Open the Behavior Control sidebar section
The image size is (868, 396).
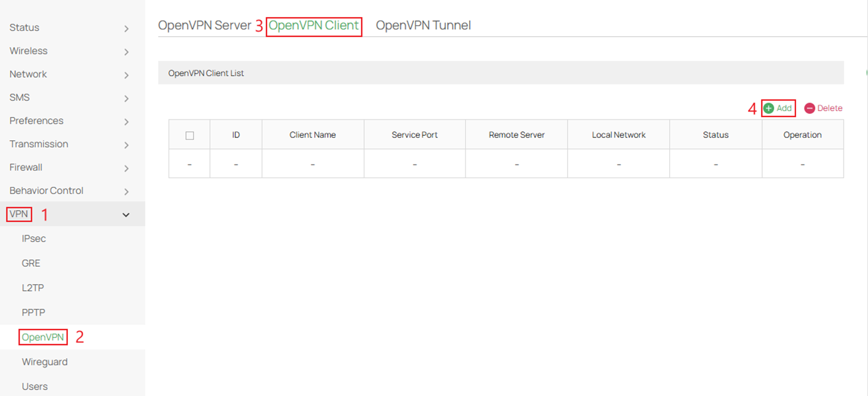pyautogui.click(x=47, y=191)
